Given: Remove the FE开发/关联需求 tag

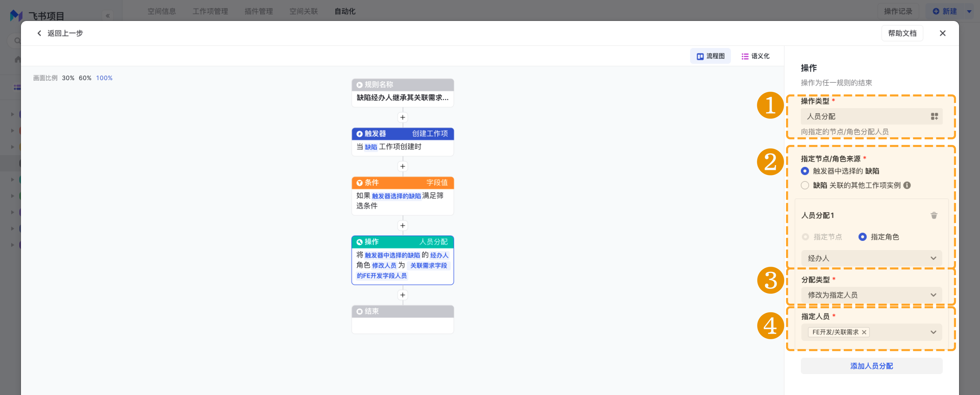Looking at the screenshot, I should 864,332.
